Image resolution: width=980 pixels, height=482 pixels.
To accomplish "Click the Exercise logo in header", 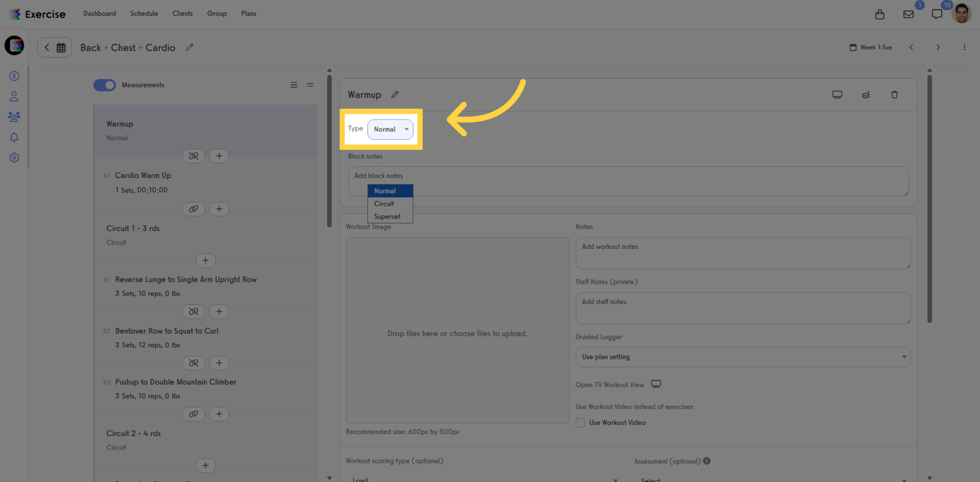I will [37, 14].
